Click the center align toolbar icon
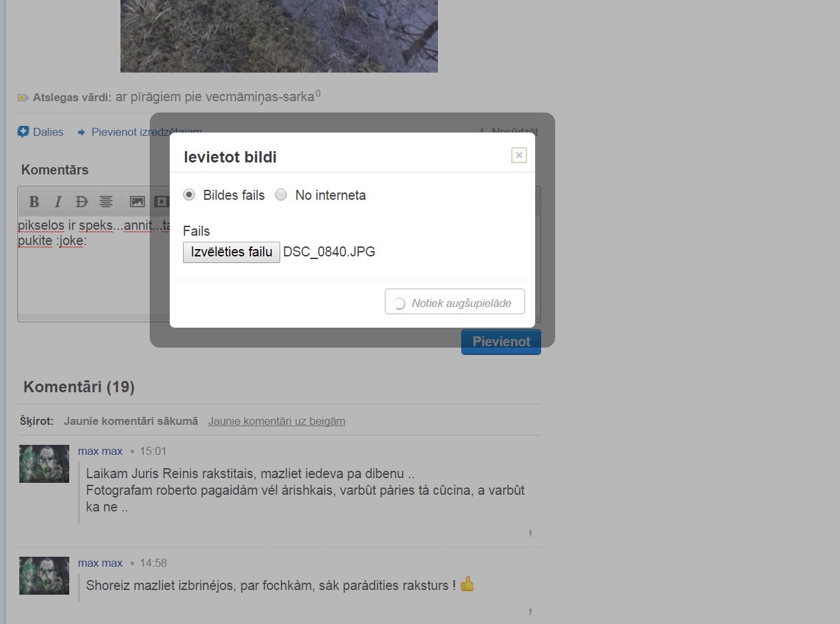The height and width of the screenshot is (624, 840). pyautogui.click(x=106, y=202)
